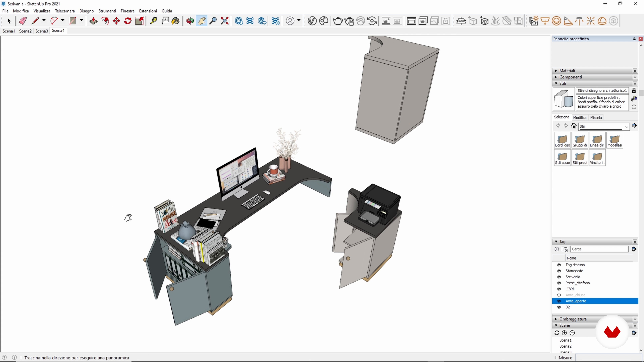The width and height of the screenshot is (644, 362).
Task: Add a new tag folder
Action: click(x=565, y=249)
